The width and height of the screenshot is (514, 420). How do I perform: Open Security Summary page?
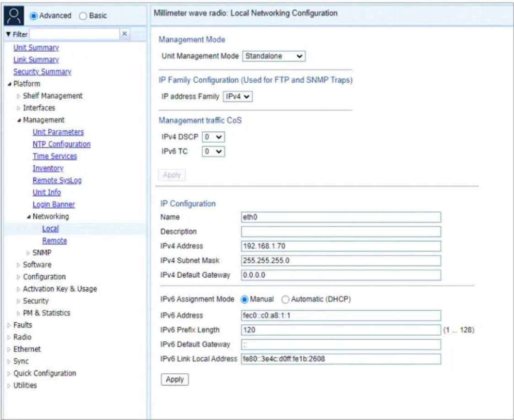42,72
